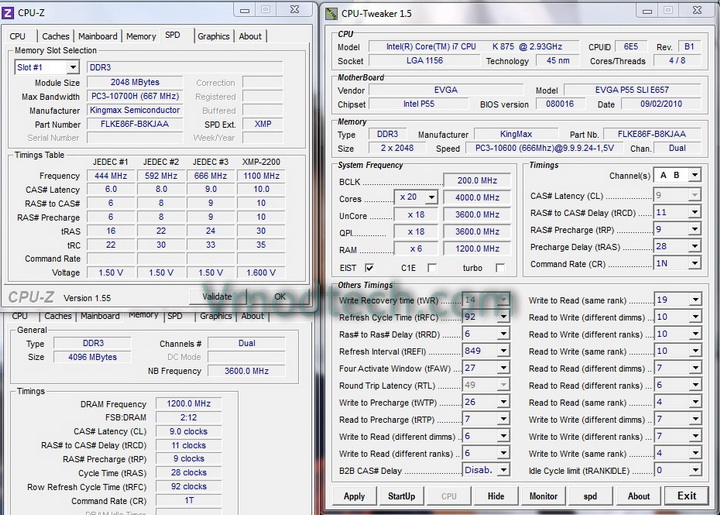Viewport: 720px width, 515px height.
Task: Click the memory Speed PC3-10600 field in CPU-Tweaker
Action: [544, 148]
